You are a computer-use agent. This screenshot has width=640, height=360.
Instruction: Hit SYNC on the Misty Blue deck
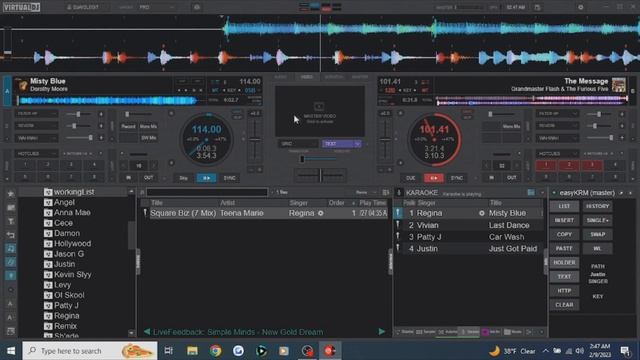(229, 178)
